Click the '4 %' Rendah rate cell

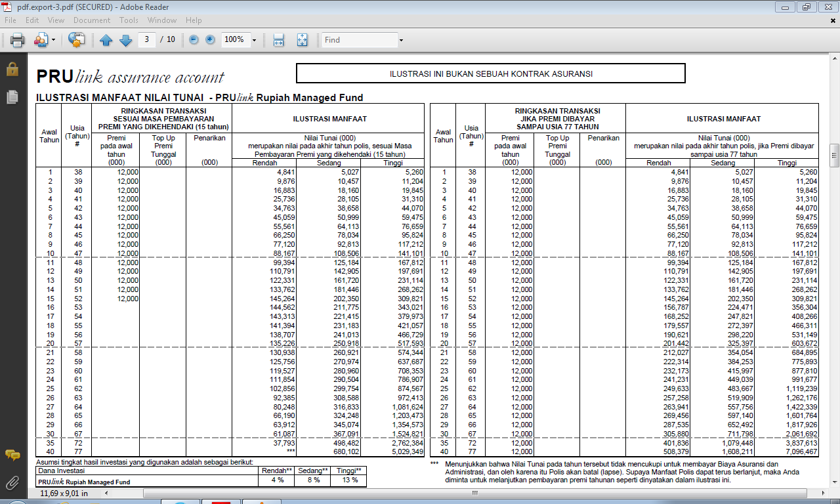(x=278, y=480)
